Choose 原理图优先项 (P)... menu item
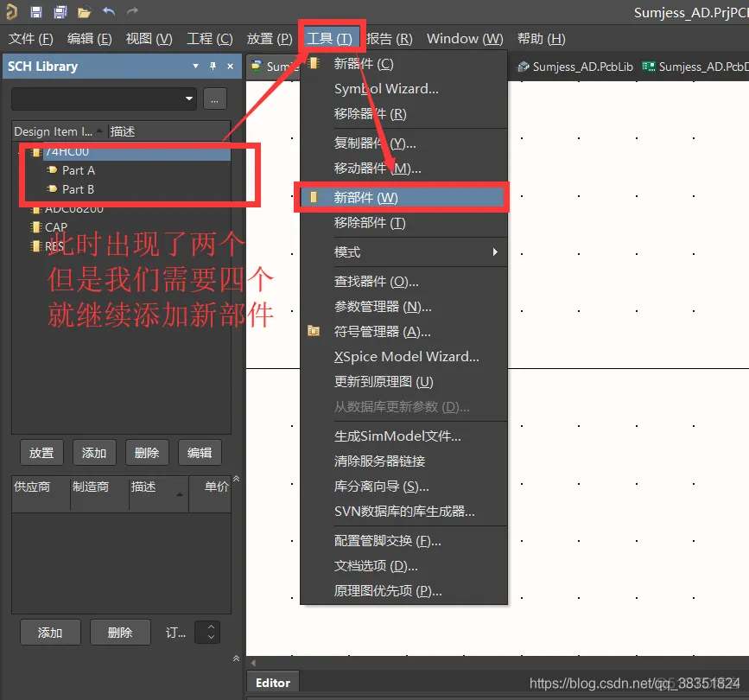The height and width of the screenshot is (700, 749). point(403,591)
